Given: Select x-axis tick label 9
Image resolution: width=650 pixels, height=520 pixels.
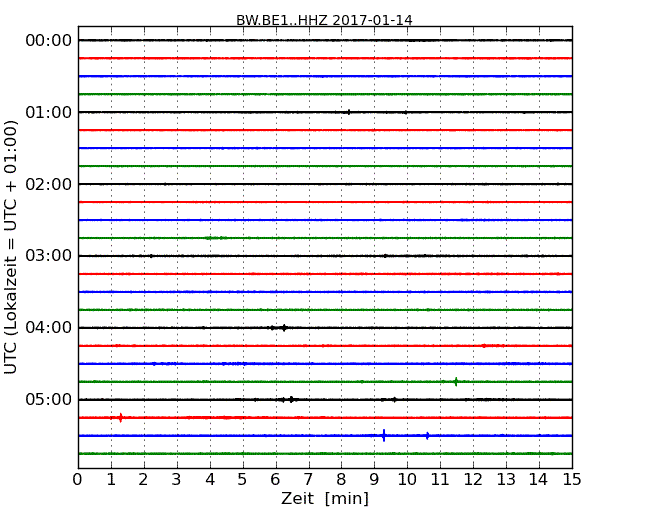Looking at the screenshot, I should coord(374,480).
